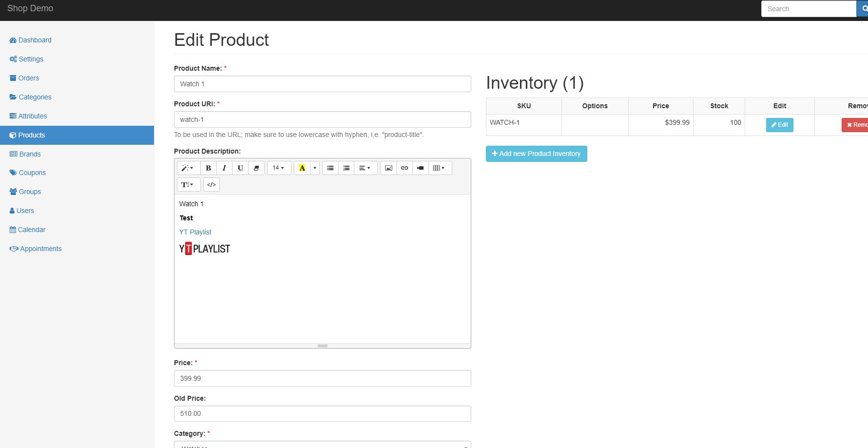Image resolution: width=868 pixels, height=448 pixels.
Task: Click Add new Product Inventory button
Action: (x=536, y=154)
